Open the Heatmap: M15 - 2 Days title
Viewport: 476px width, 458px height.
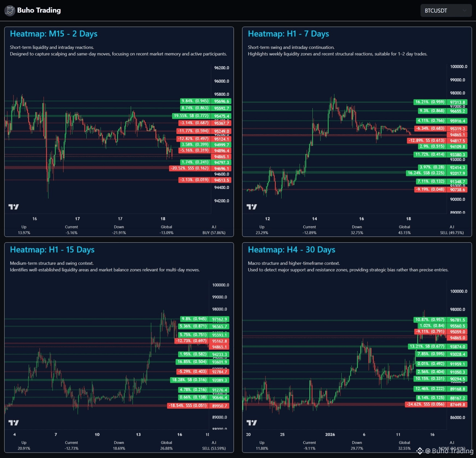point(54,34)
